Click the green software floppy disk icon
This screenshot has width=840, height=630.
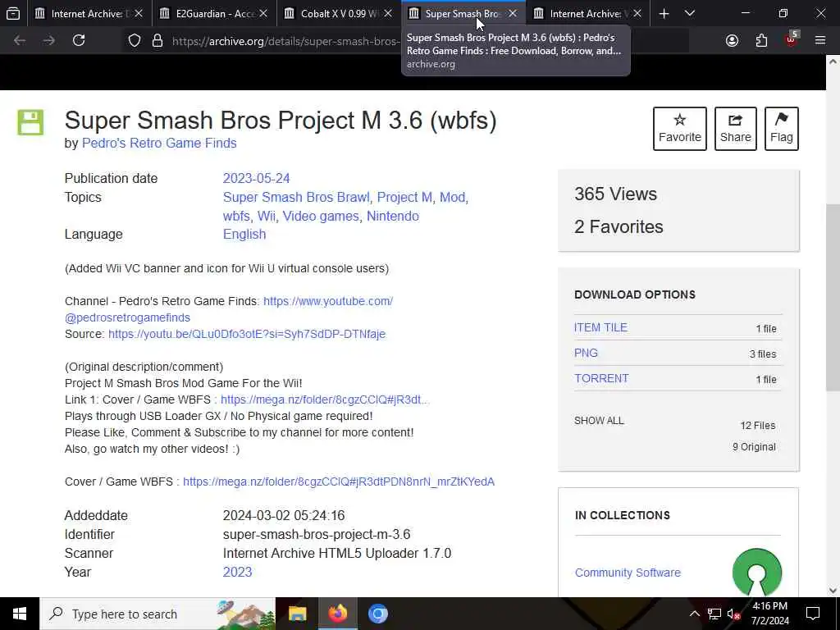pos(30,122)
